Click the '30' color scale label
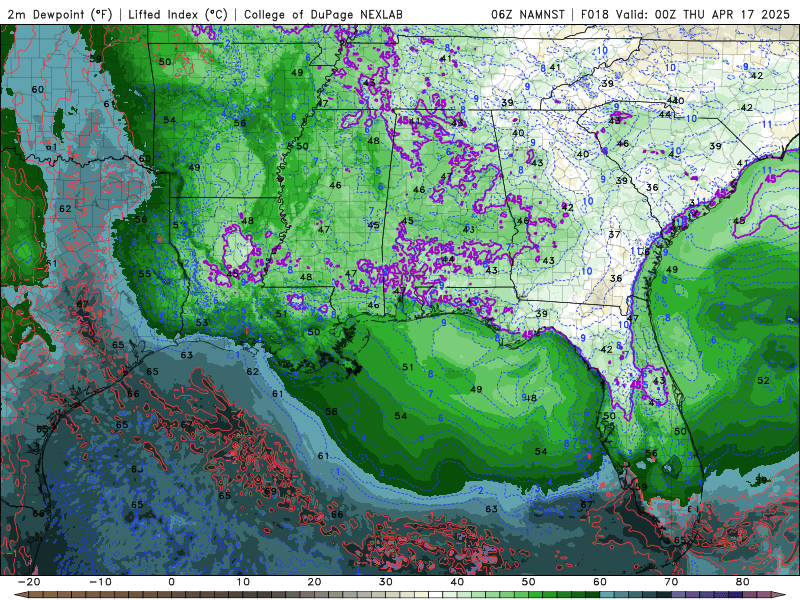Viewport: 800px width, 600px height. click(386, 582)
